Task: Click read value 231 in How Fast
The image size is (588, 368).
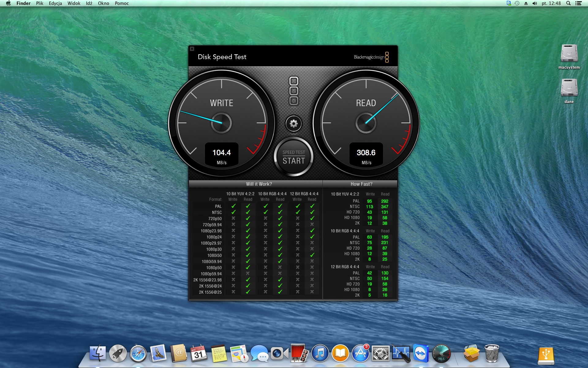Action: coord(385,243)
